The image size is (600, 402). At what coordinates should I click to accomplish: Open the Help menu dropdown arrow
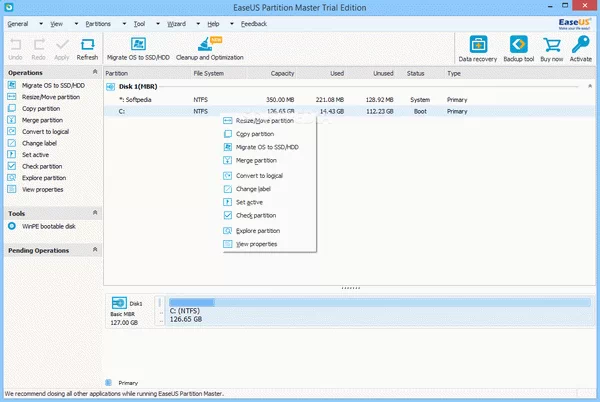tap(232, 24)
